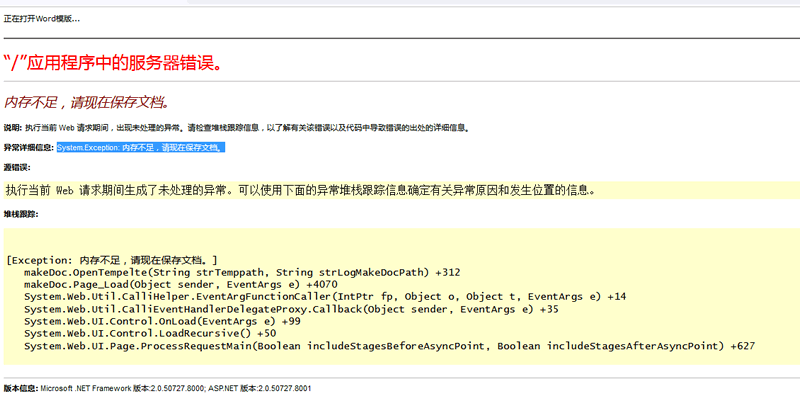Viewport: 800px width, 416px height.
Task: Click the "说明:" label
Action: tap(12, 128)
